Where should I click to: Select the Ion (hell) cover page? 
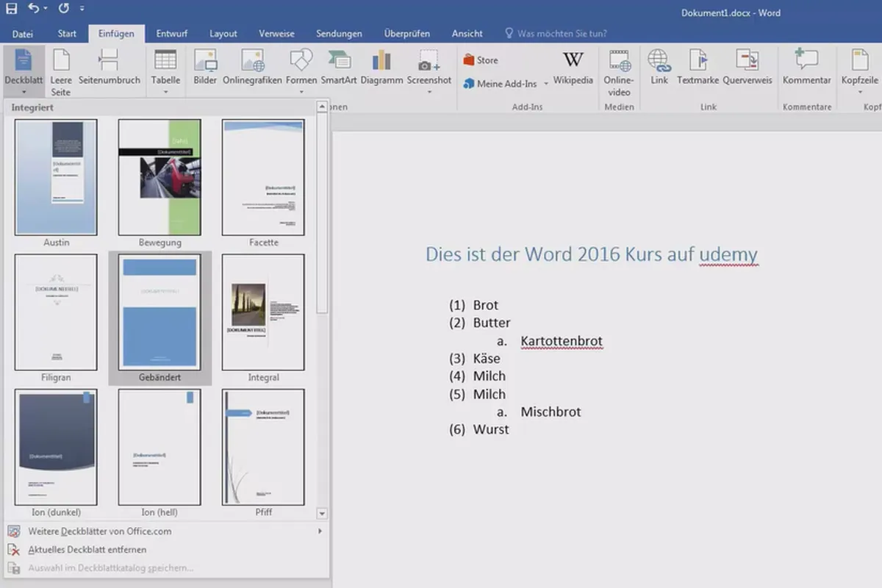[159, 447]
